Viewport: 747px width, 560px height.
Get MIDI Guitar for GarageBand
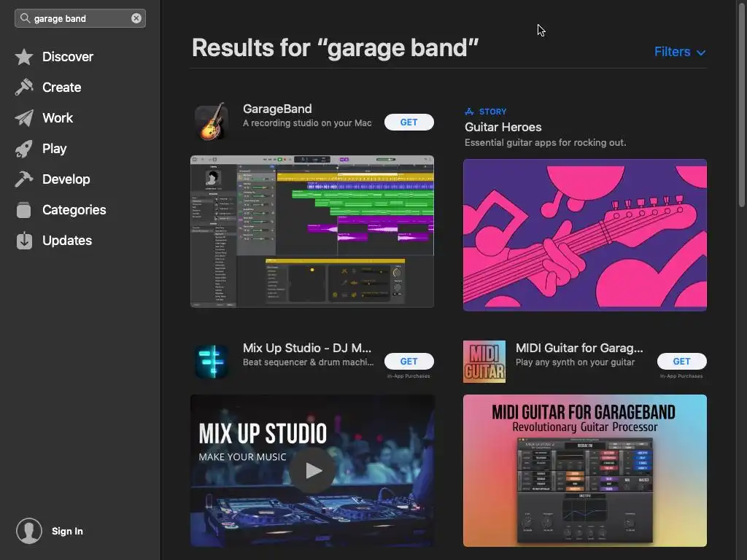tap(682, 362)
